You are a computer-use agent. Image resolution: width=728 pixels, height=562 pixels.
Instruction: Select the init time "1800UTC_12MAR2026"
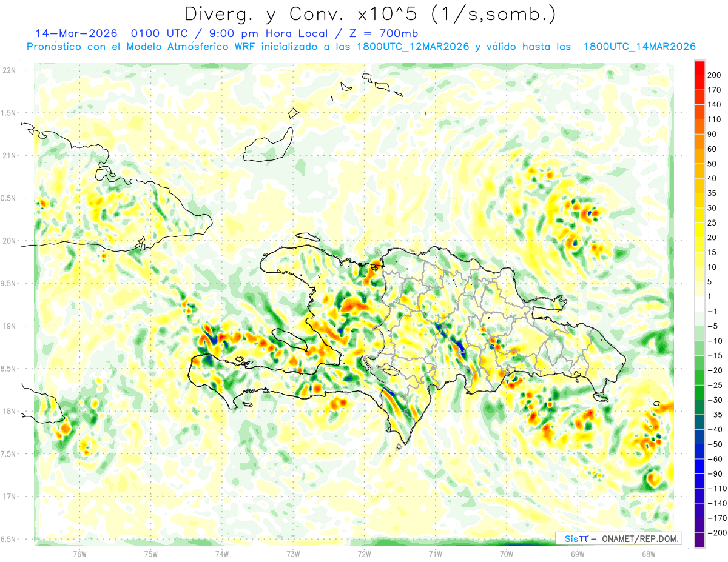(x=413, y=47)
